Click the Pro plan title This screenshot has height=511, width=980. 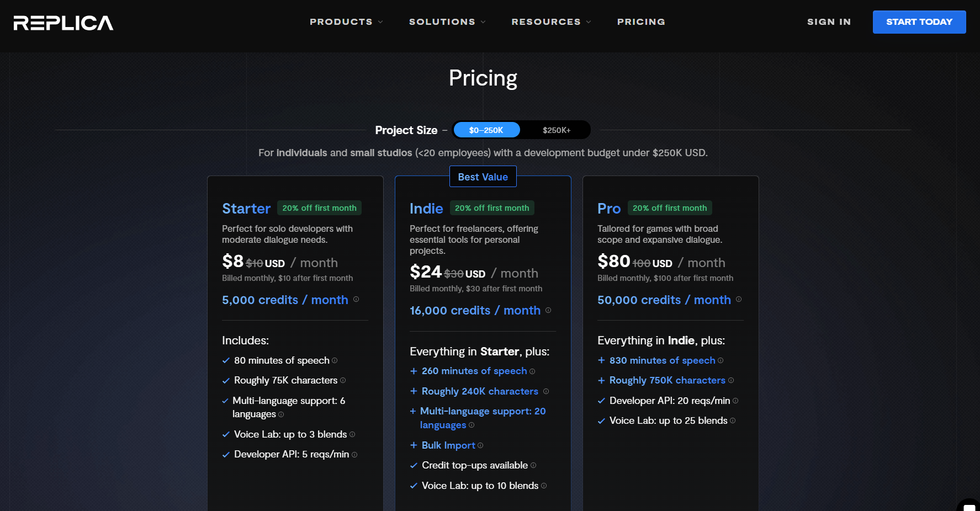pos(609,209)
